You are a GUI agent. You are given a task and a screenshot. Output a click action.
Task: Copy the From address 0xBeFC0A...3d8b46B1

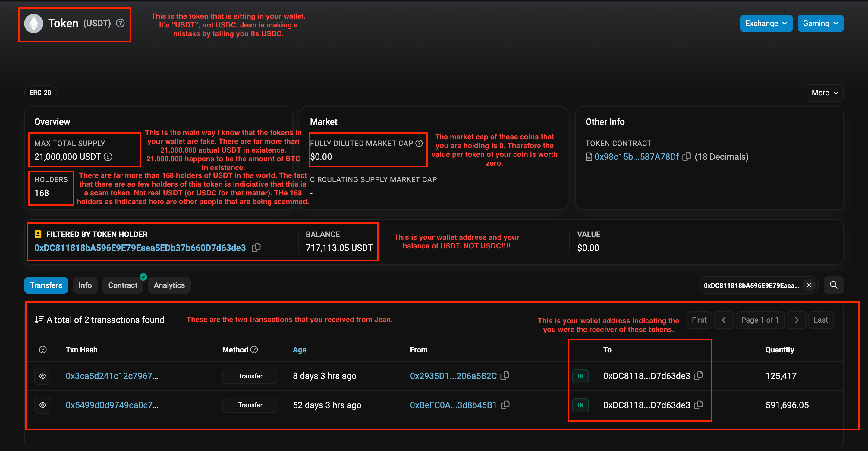[x=505, y=405]
